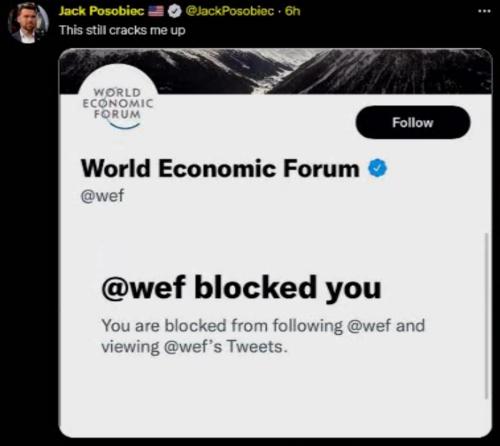The height and width of the screenshot is (446, 500).
Task: Open the embedded screenshot image in the tweet
Action: click(x=275, y=243)
